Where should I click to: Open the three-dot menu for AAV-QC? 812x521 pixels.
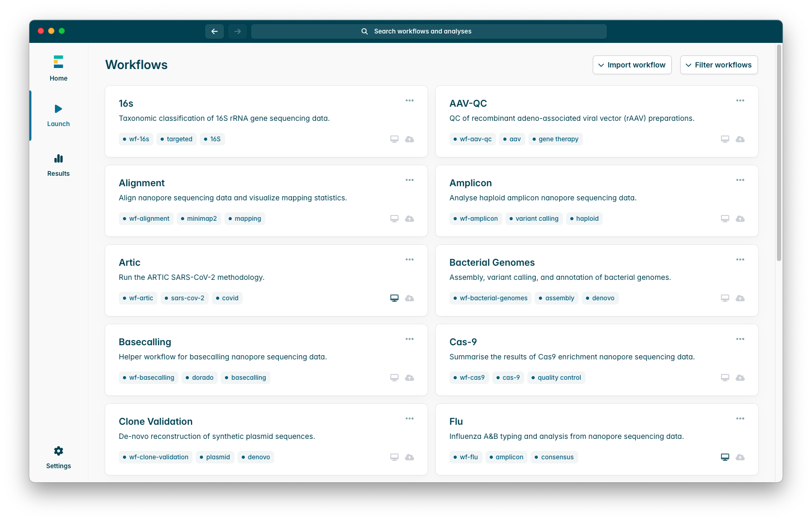pyautogui.click(x=740, y=100)
